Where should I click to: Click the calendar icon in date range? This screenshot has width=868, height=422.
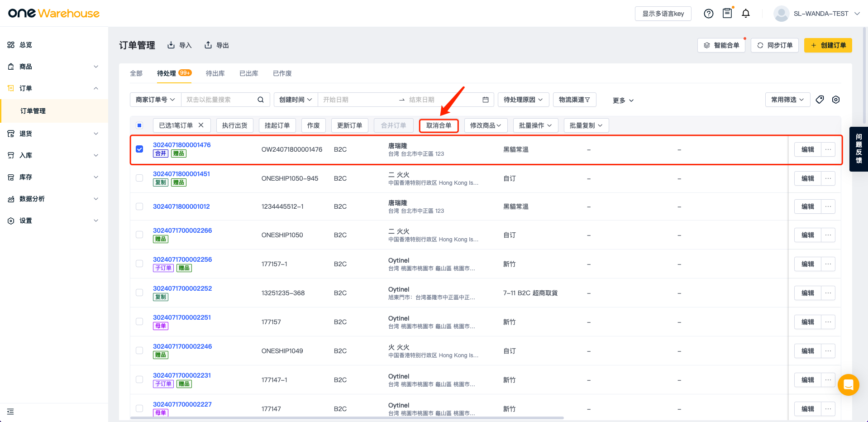pyautogui.click(x=486, y=100)
